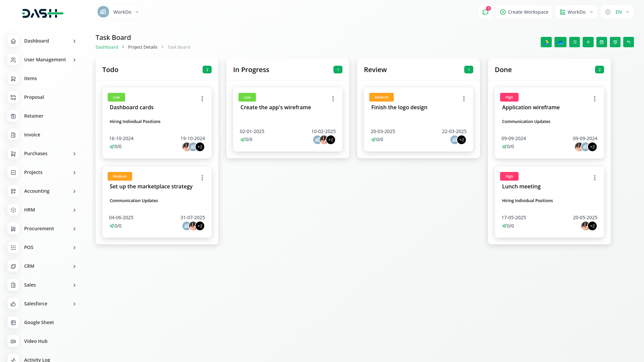Switch to list view icon

[x=575, y=42]
